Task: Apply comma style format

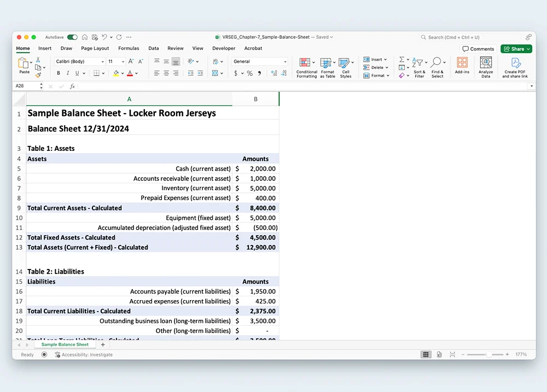Action: 259,73
